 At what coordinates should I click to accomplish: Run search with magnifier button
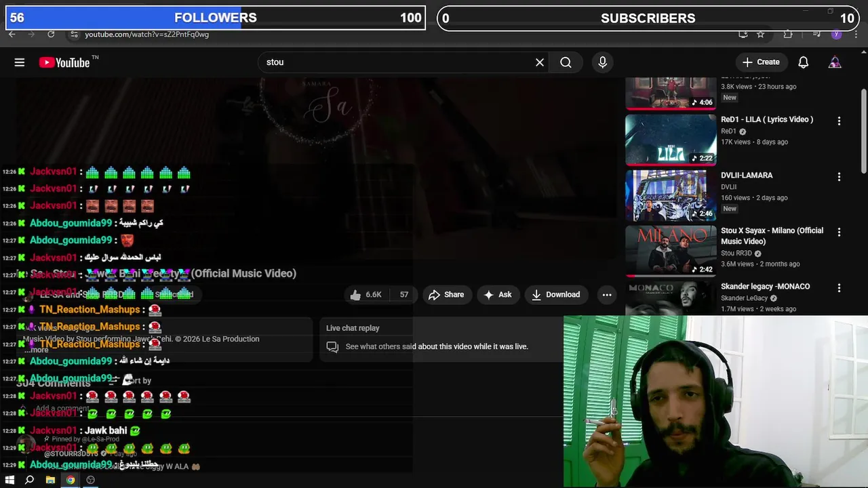[x=566, y=62]
